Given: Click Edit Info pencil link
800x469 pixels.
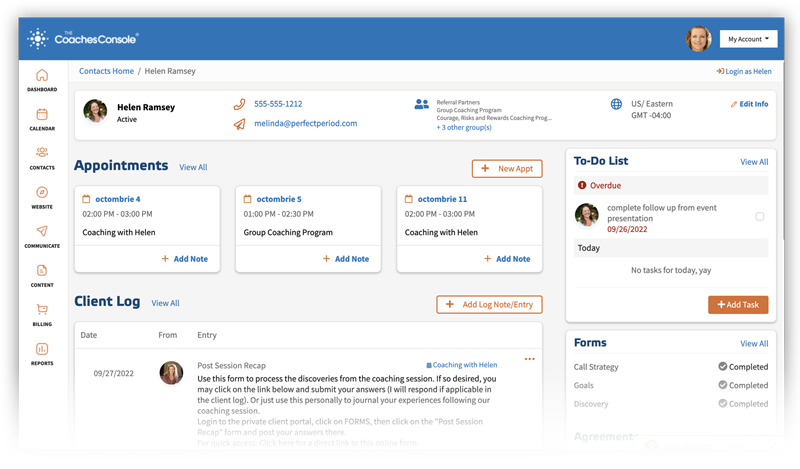Looking at the screenshot, I should [x=749, y=104].
